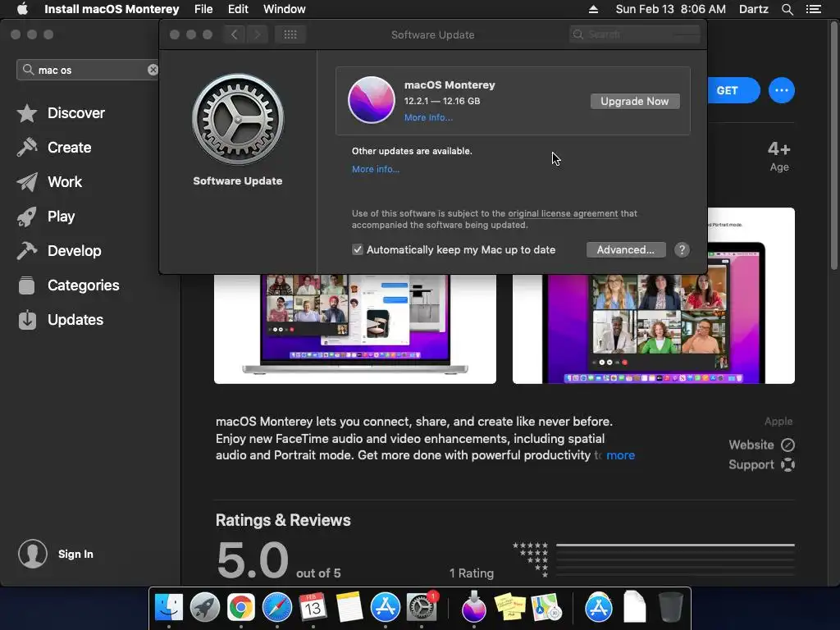Open the File menu
Screen dimensions: 840x630
tap(203, 9)
